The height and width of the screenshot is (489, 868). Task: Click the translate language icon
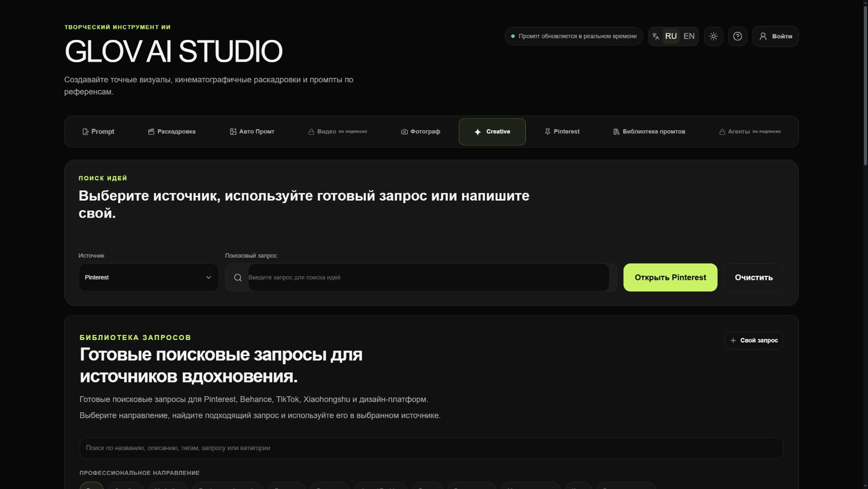pos(656,36)
